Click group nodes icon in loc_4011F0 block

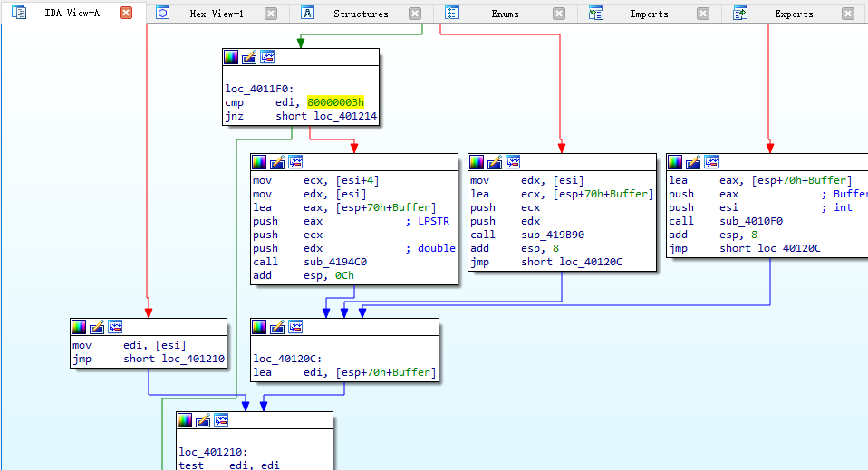click(267, 57)
